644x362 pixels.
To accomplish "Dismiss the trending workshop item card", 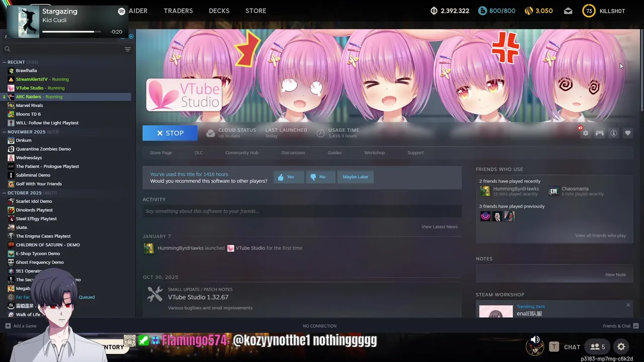I will [x=628, y=305].
